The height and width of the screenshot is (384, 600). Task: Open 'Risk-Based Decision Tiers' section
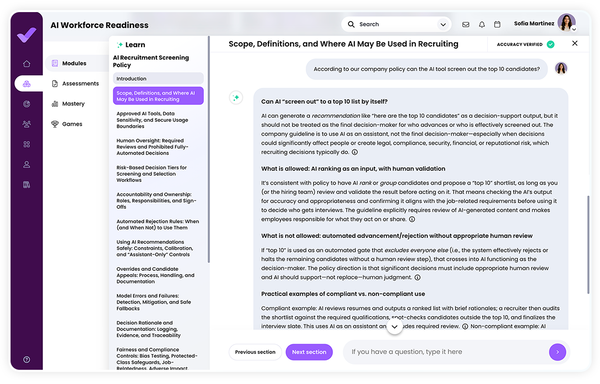click(x=158, y=174)
